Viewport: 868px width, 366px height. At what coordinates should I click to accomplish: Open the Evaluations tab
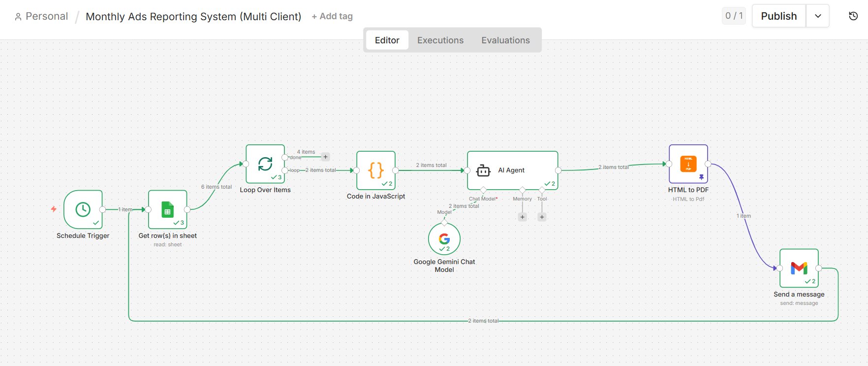[x=505, y=40]
